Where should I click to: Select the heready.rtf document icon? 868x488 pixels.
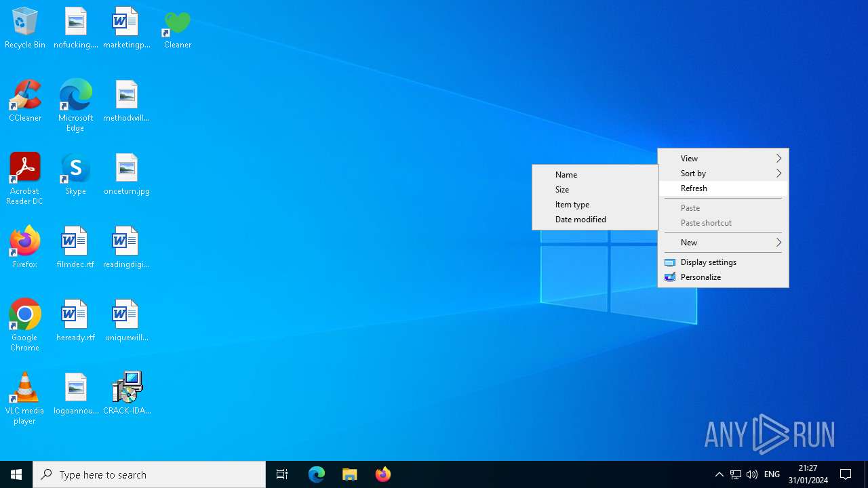pos(76,321)
